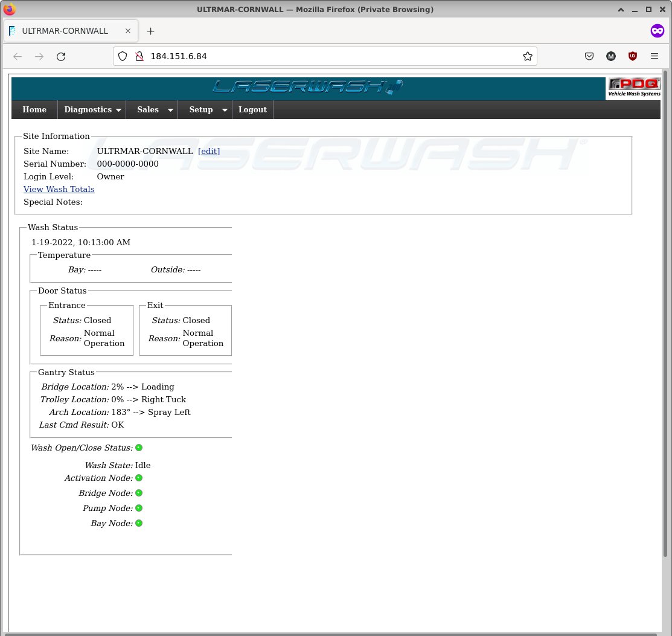Screen dimensions: 672x636
Task: Close the ULTRMAR-CORNWALL tab
Action: point(128,31)
